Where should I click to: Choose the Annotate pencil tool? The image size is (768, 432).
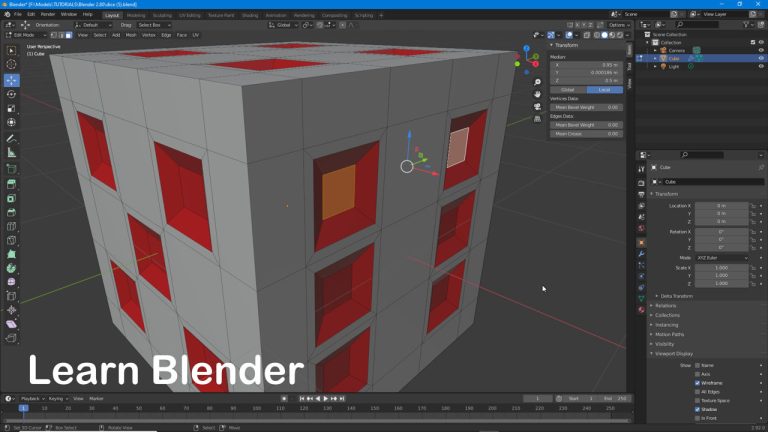tap(11, 138)
